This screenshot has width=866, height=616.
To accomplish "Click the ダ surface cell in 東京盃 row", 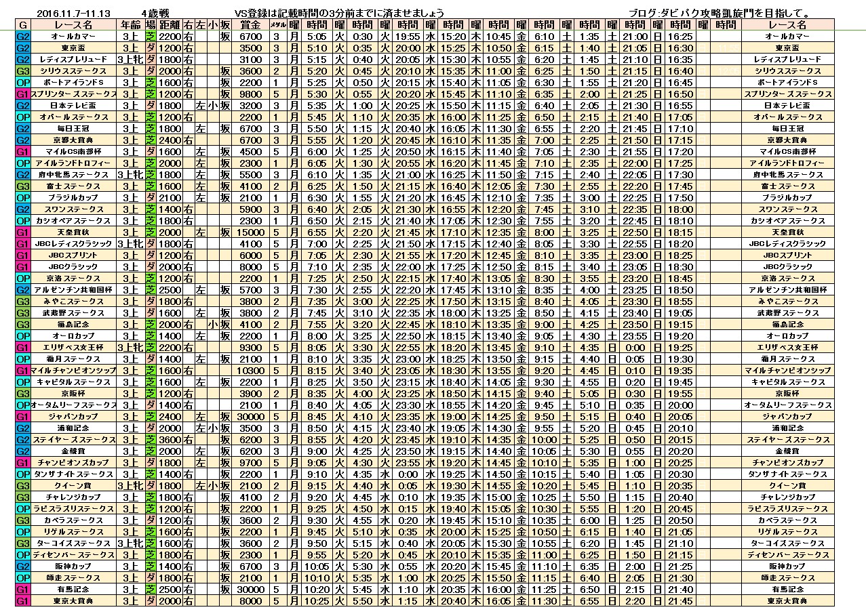I will (x=151, y=47).
